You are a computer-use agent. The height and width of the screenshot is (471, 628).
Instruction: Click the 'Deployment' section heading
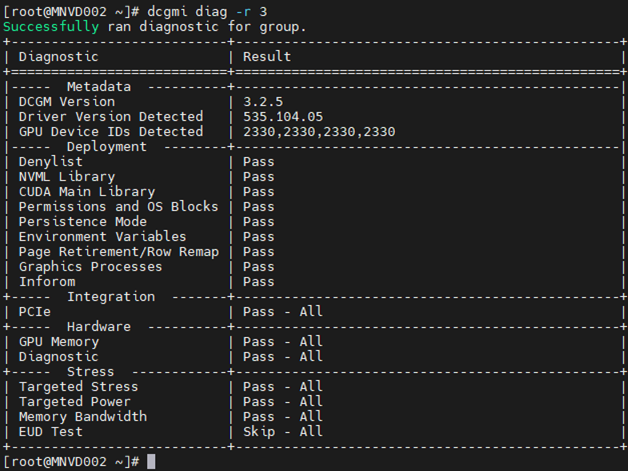[x=107, y=147]
